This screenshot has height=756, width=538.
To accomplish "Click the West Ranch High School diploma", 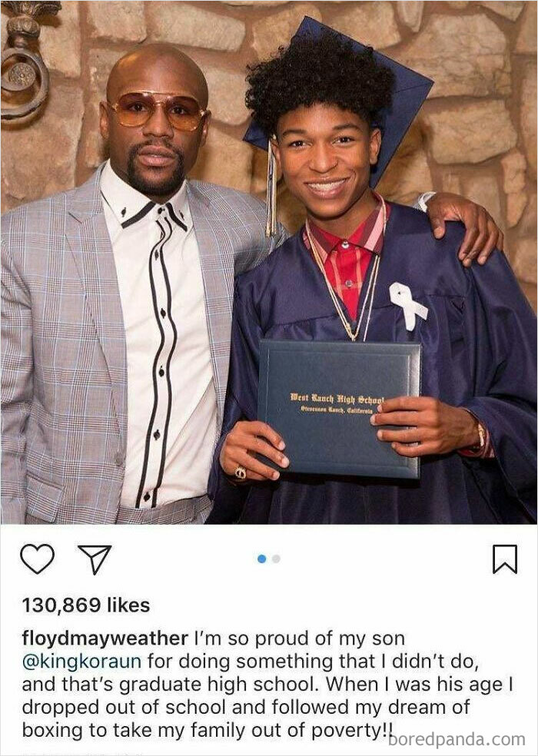I will click(x=338, y=407).
